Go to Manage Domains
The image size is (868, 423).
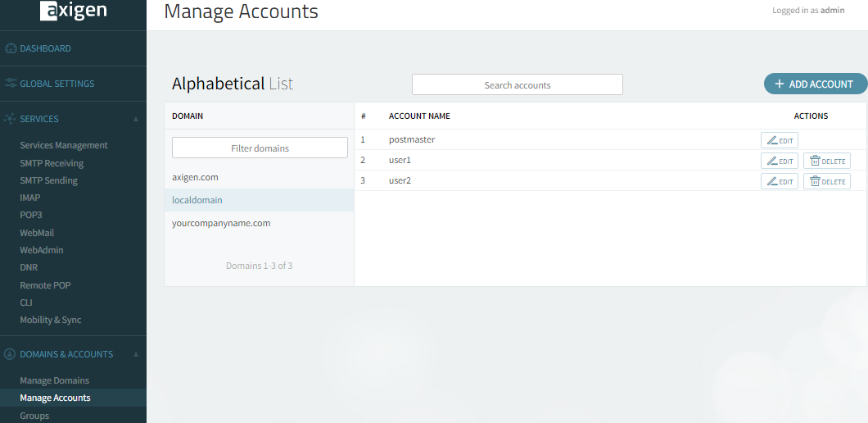coord(55,380)
